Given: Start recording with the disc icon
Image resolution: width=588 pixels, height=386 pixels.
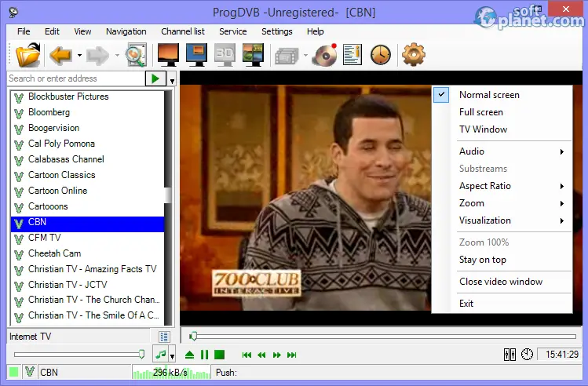Looking at the screenshot, I should [325, 55].
